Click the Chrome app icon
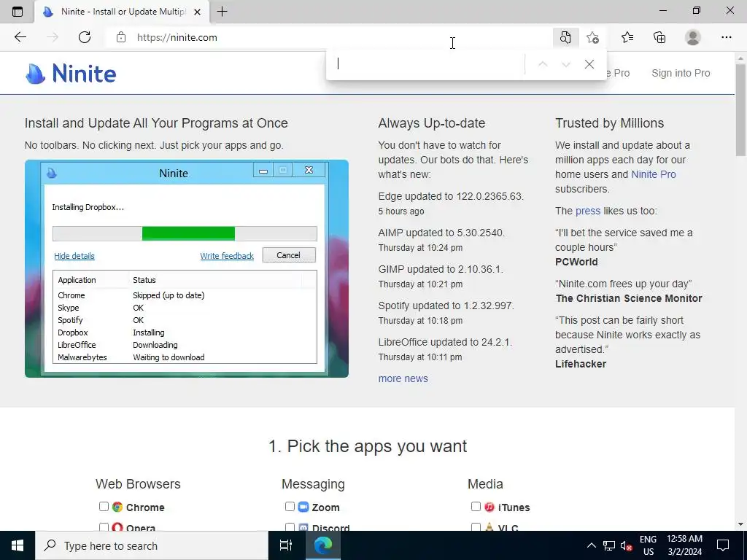The width and height of the screenshot is (747, 560). point(117,507)
